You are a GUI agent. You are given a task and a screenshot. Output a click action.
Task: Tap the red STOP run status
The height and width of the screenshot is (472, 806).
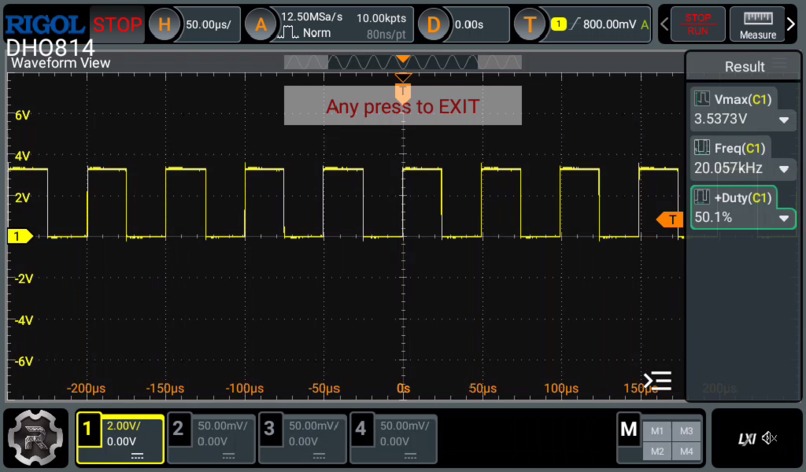pyautogui.click(x=117, y=24)
